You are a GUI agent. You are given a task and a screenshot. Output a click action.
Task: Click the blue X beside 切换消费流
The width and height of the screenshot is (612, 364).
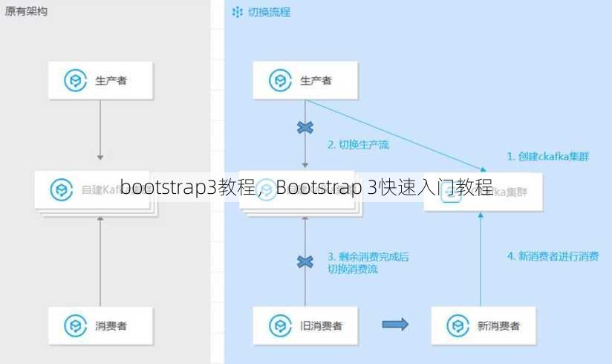pyautogui.click(x=305, y=261)
